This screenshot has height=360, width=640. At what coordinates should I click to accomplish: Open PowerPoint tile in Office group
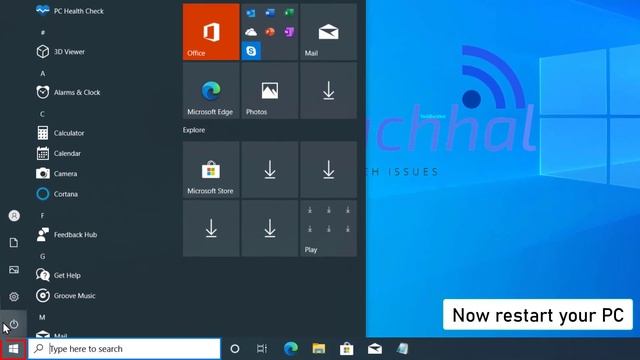[270, 32]
